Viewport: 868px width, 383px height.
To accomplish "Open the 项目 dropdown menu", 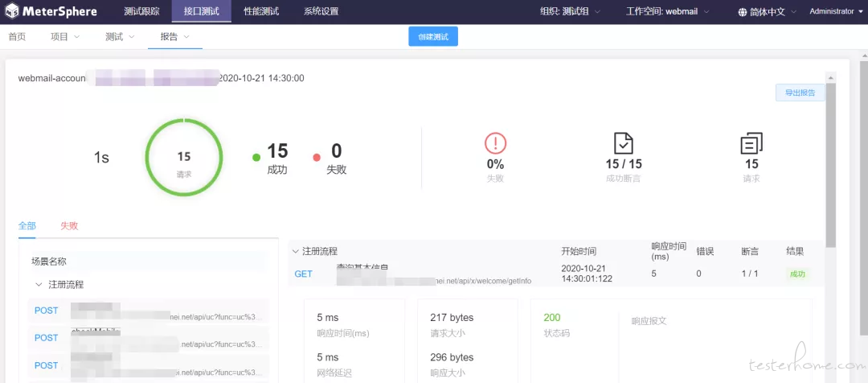I will pos(65,37).
